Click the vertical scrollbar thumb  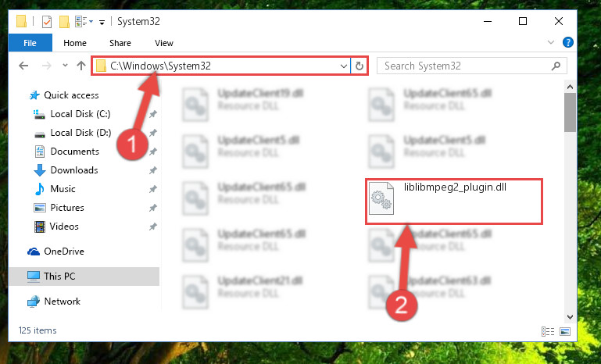570,112
